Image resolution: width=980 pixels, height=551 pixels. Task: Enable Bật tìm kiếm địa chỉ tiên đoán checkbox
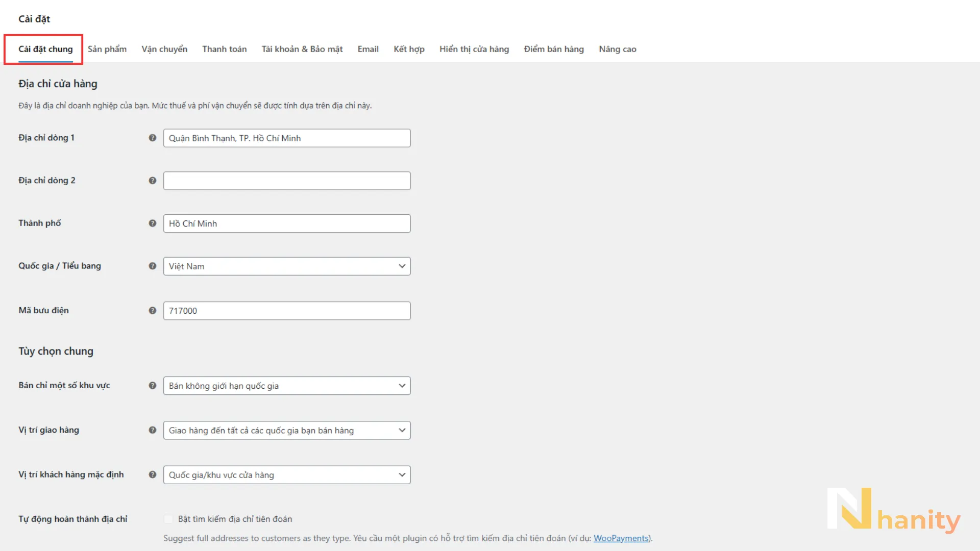tap(168, 519)
